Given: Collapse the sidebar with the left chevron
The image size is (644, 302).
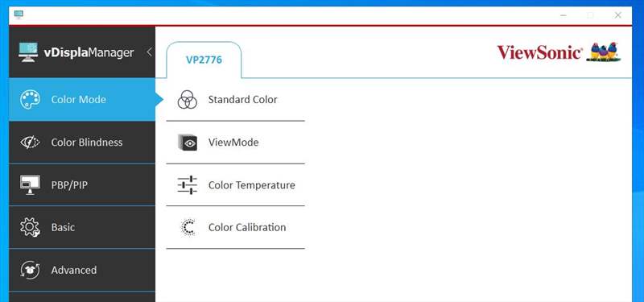Looking at the screenshot, I should pyautogui.click(x=149, y=52).
